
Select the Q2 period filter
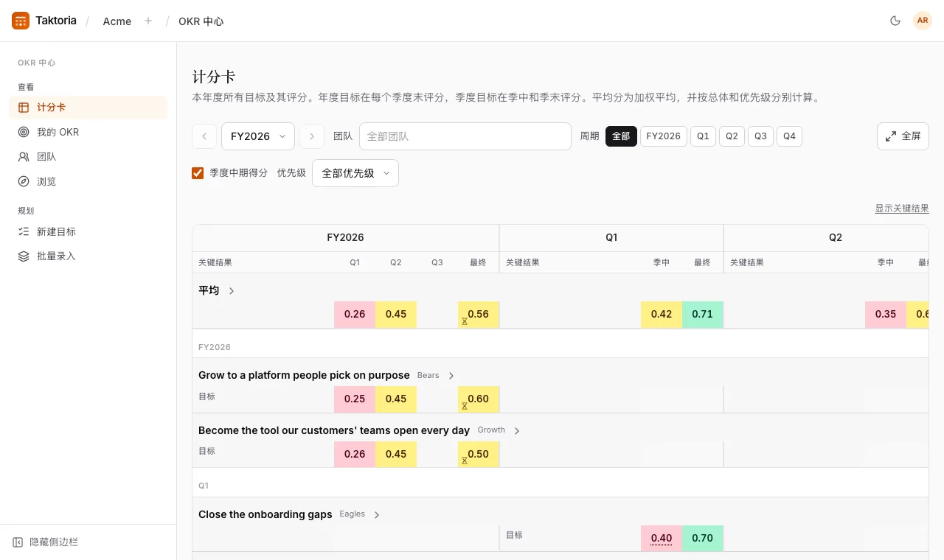(732, 136)
